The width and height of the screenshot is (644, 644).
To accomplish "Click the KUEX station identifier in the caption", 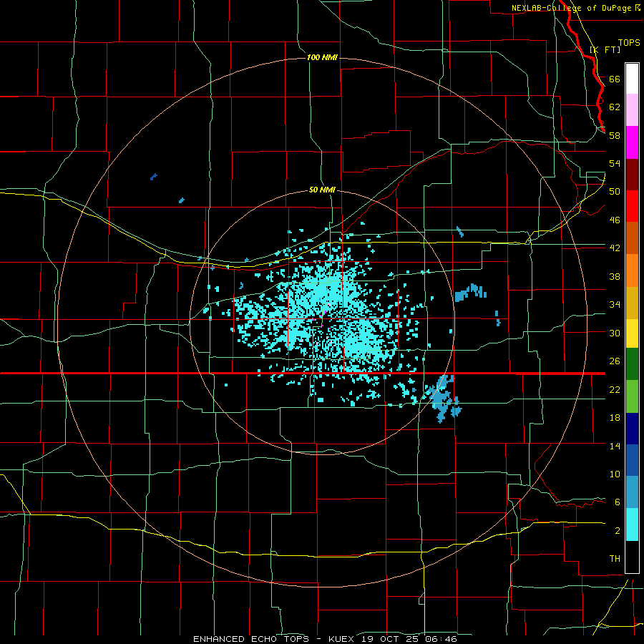I will (343, 639).
